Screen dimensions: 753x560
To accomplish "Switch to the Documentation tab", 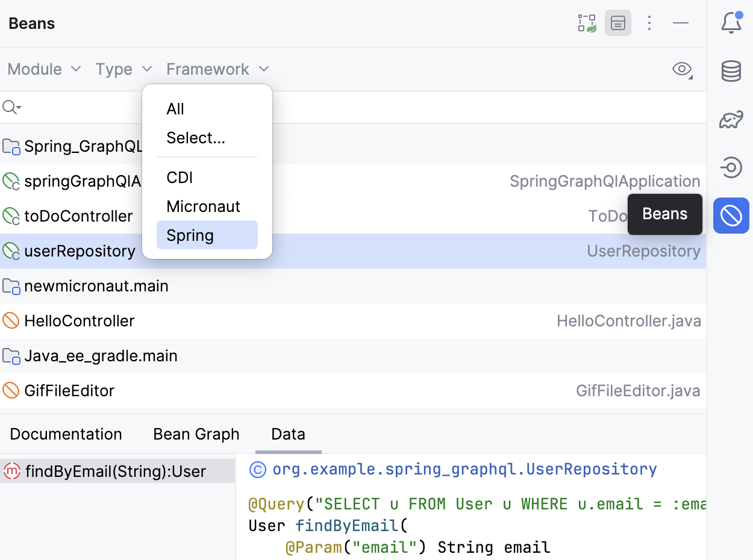I will pyautogui.click(x=66, y=434).
